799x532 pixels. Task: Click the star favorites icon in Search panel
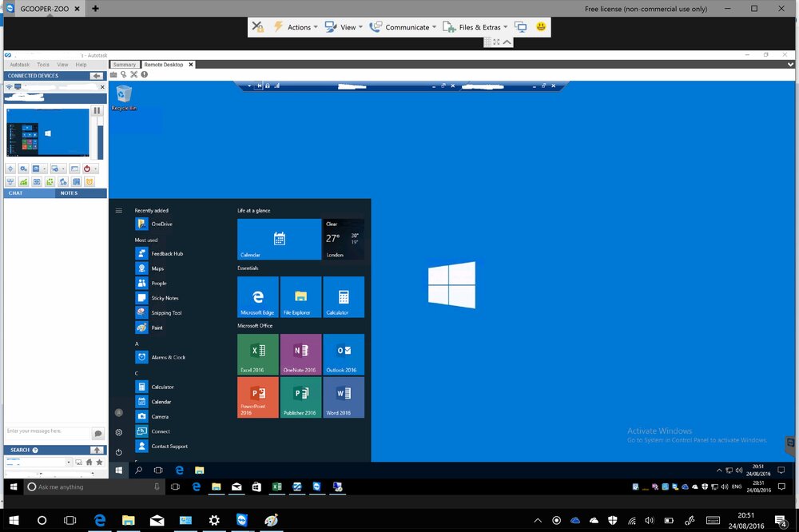tap(99, 463)
